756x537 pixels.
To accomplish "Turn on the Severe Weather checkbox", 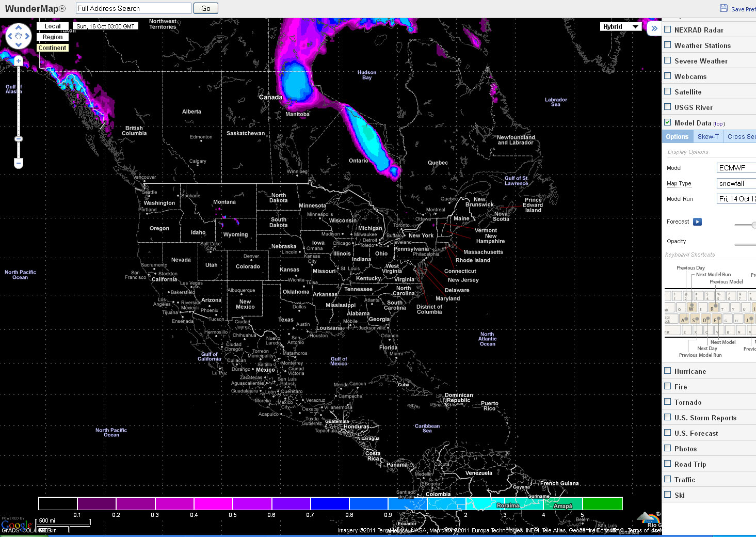I will point(668,60).
